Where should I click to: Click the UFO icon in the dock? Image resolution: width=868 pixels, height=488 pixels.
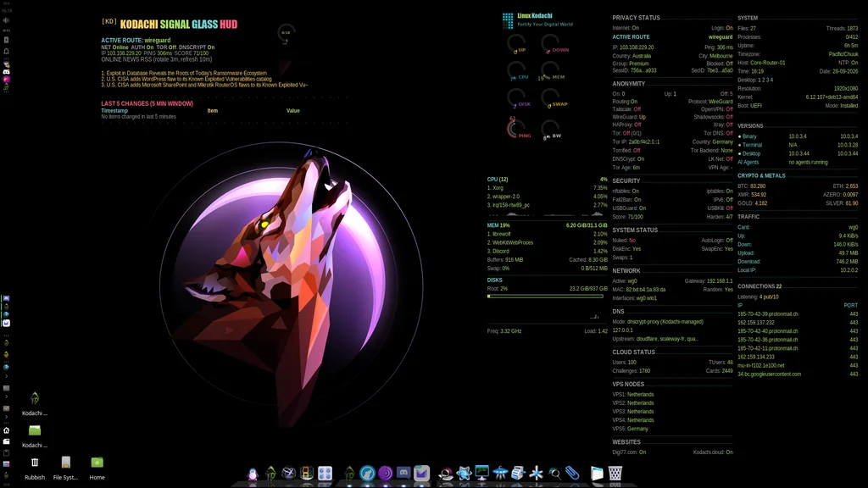click(500, 473)
